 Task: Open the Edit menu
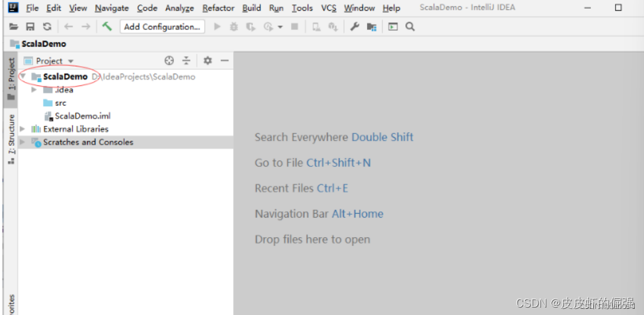click(x=54, y=8)
